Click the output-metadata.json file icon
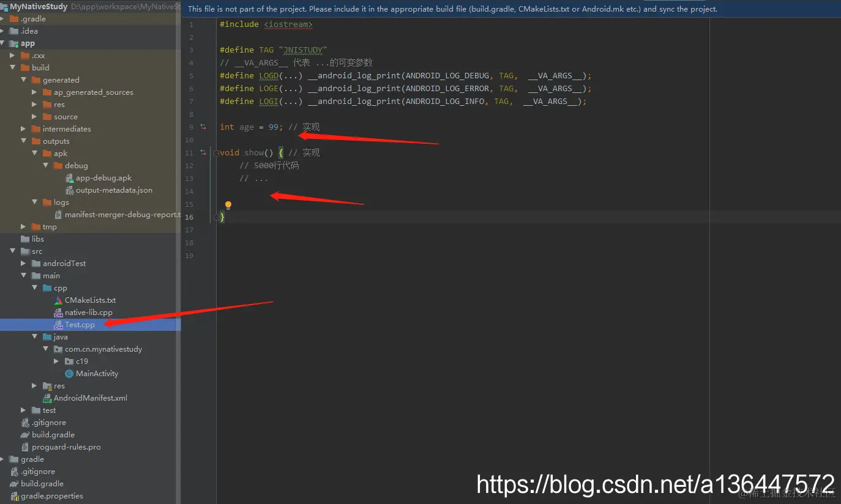The width and height of the screenshot is (841, 504). [70, 190]
